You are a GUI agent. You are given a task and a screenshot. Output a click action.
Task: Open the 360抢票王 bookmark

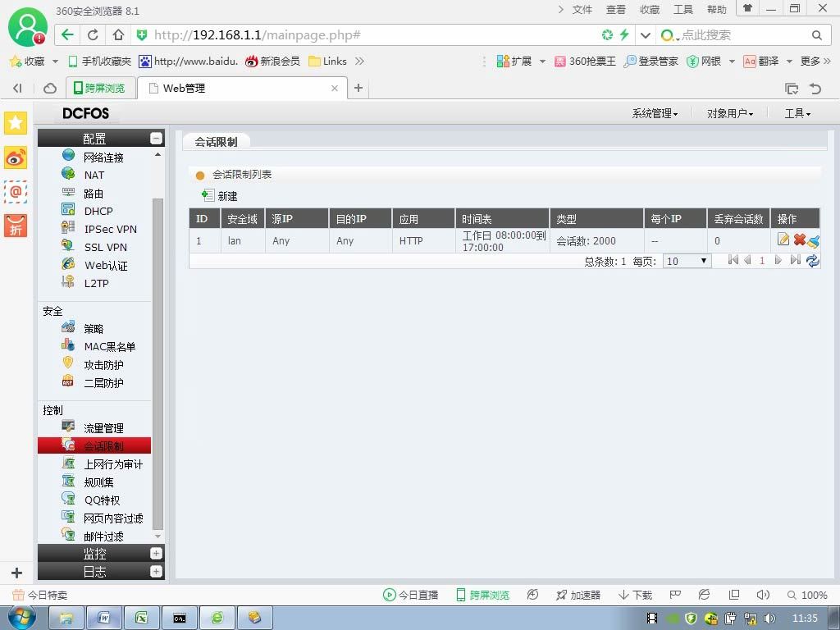click(585, 61)
